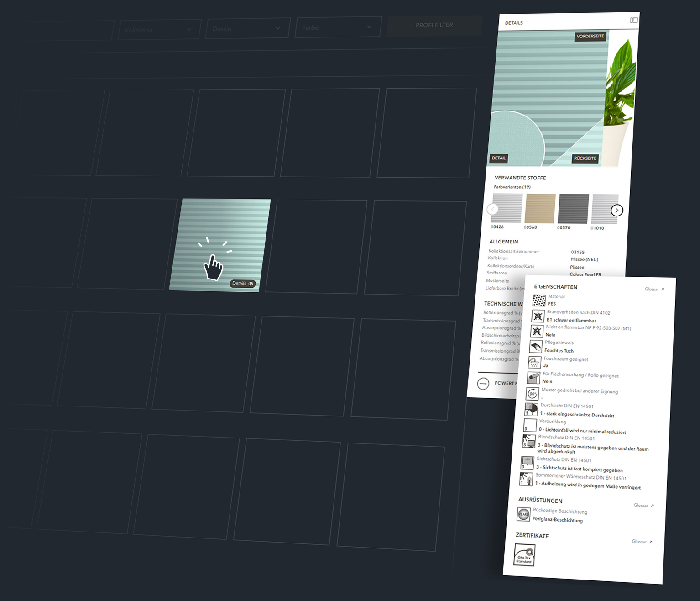Expand the Farbe dropdown

(x=338, y=27)
